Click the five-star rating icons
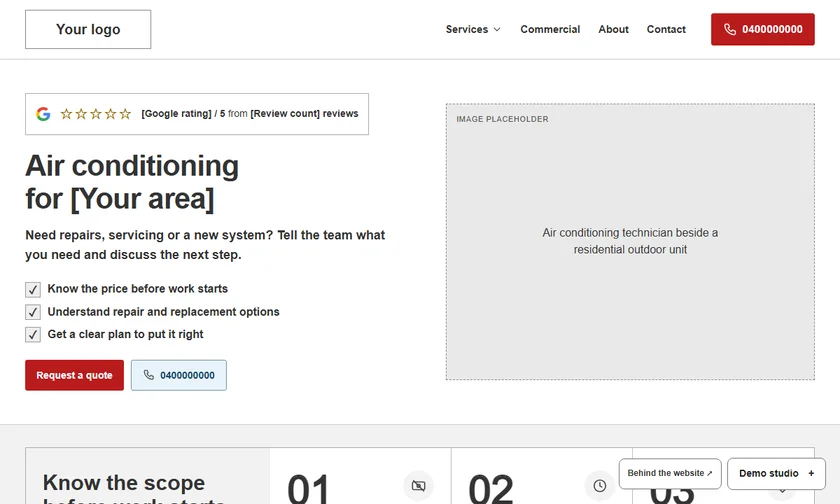 click(95, 114)
